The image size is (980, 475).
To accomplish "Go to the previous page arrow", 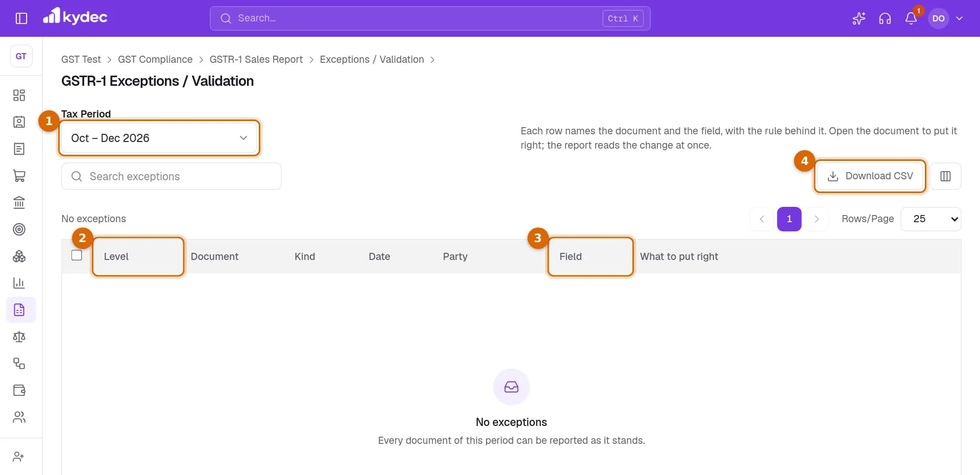I will [762, 219].
